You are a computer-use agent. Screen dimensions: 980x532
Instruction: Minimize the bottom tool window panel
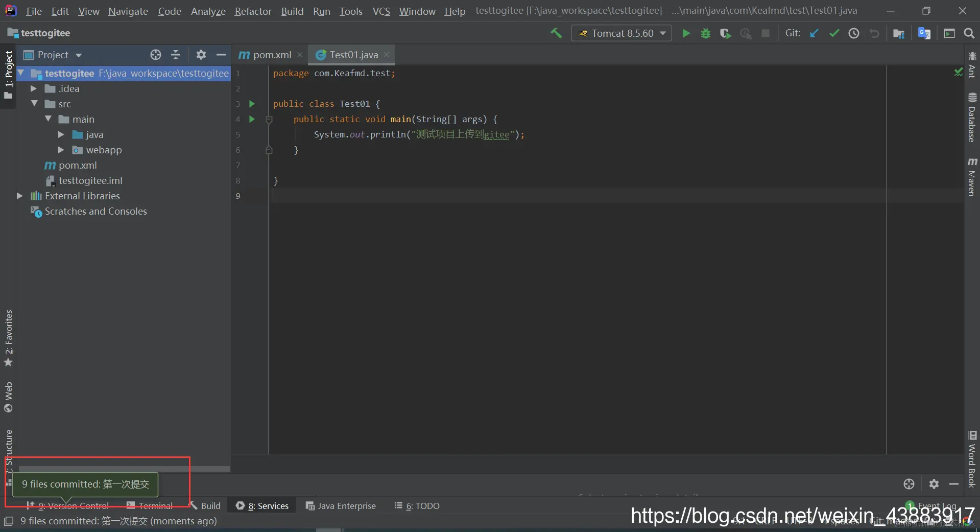[954, 484]
